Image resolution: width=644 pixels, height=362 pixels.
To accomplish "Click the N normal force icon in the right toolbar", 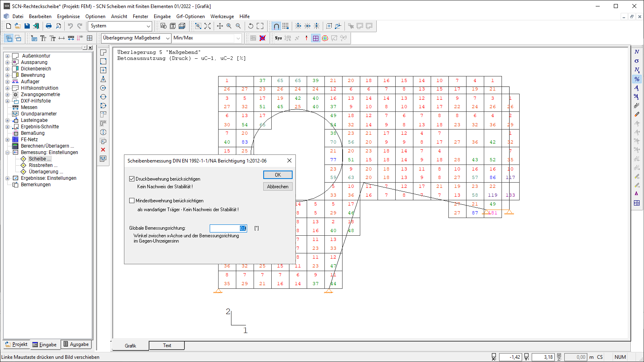I will pyautogui.click(x=637, y=52).
